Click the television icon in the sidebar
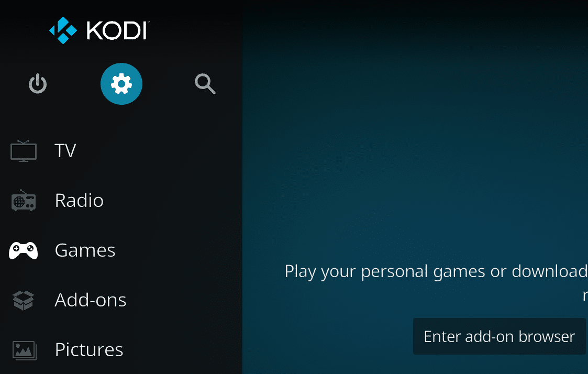 tap(23, 151)
